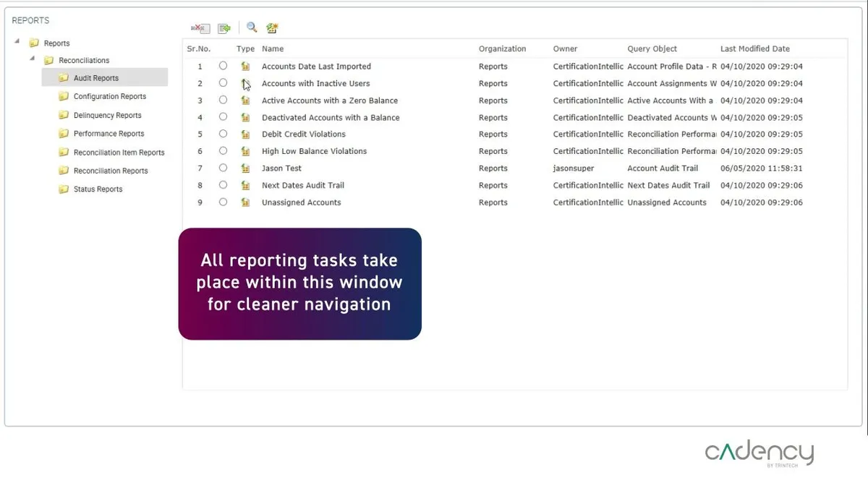Sort by the Type column header
The height and width of the screenshot is (488, 868).
[x=246, y=49]
